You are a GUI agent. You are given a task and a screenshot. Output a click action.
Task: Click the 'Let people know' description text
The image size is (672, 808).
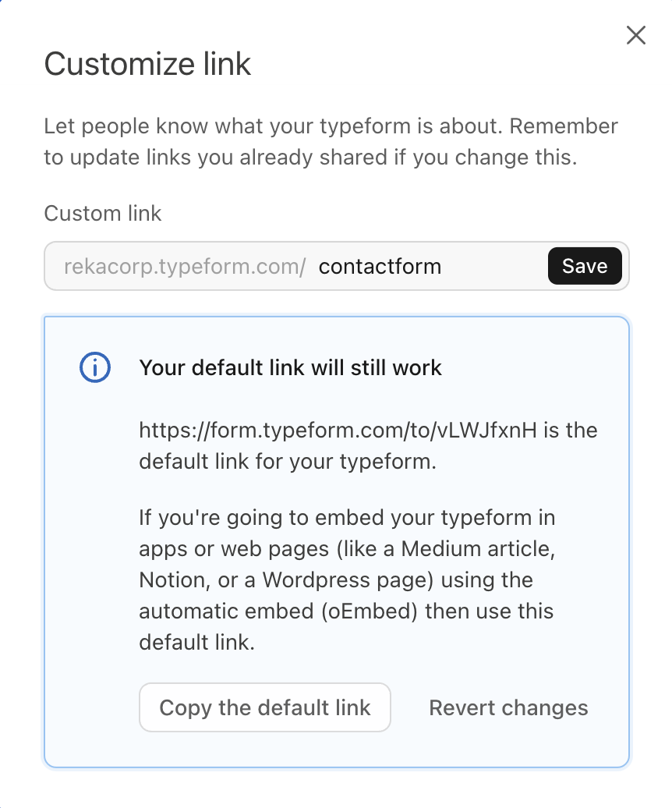[x=273, y=126]
